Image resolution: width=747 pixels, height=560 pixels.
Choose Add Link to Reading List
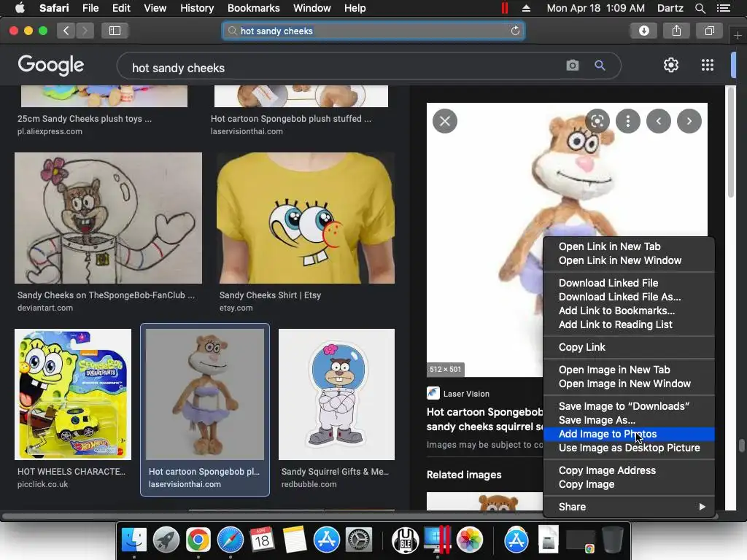pyautogui.click(x=629, y=324)
